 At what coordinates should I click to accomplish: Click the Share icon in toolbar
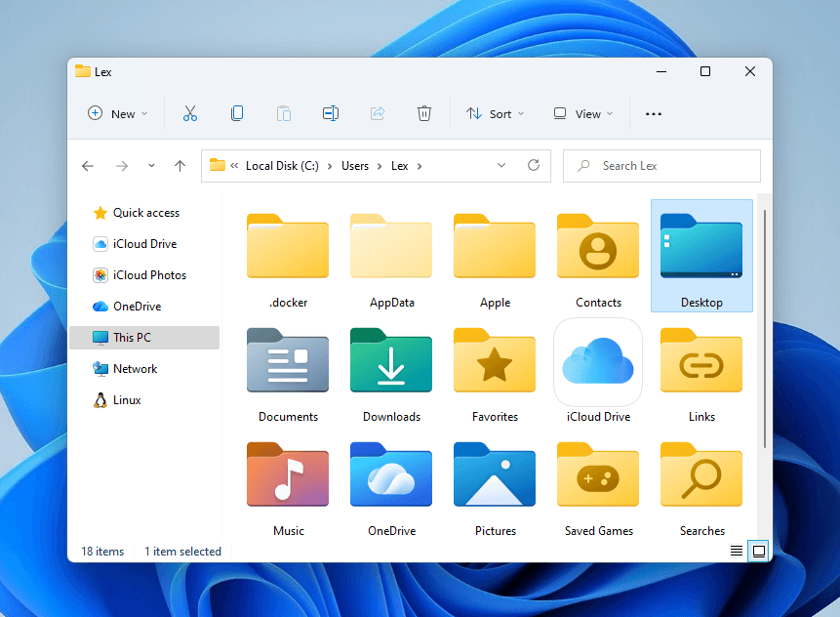coord(378,113)
